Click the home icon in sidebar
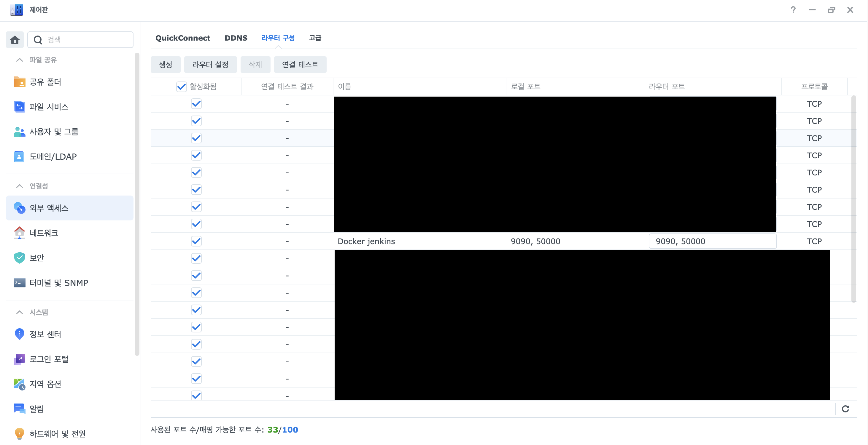Screen dimensions: 868x445 click(15, 40)
